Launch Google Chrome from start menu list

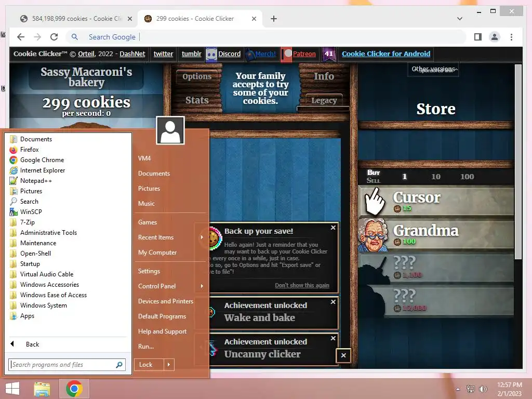42,160
